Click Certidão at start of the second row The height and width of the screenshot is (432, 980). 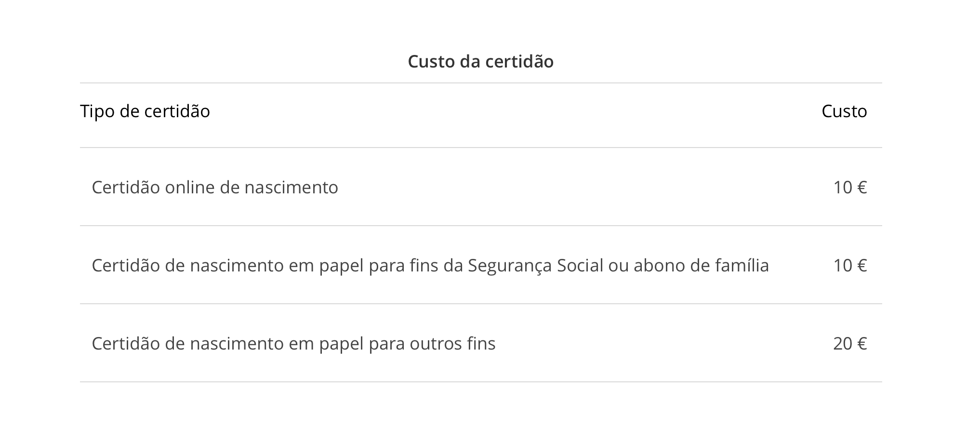[126, 265]
